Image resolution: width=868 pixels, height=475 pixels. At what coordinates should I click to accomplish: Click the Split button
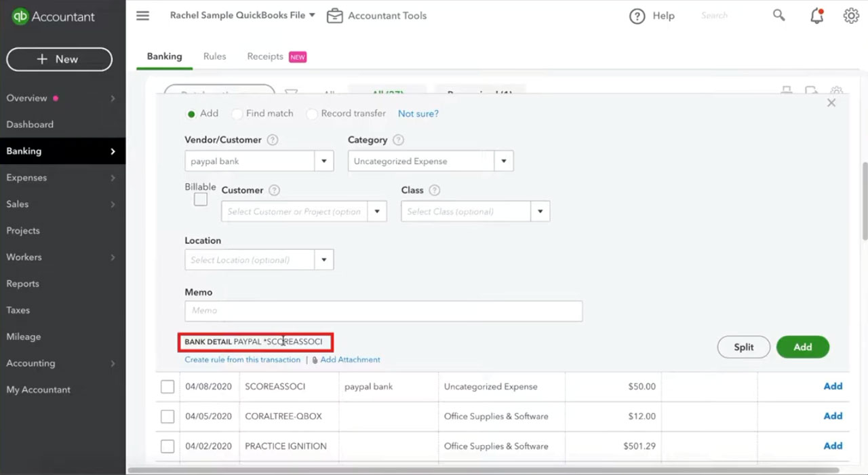tap(744, 347)
